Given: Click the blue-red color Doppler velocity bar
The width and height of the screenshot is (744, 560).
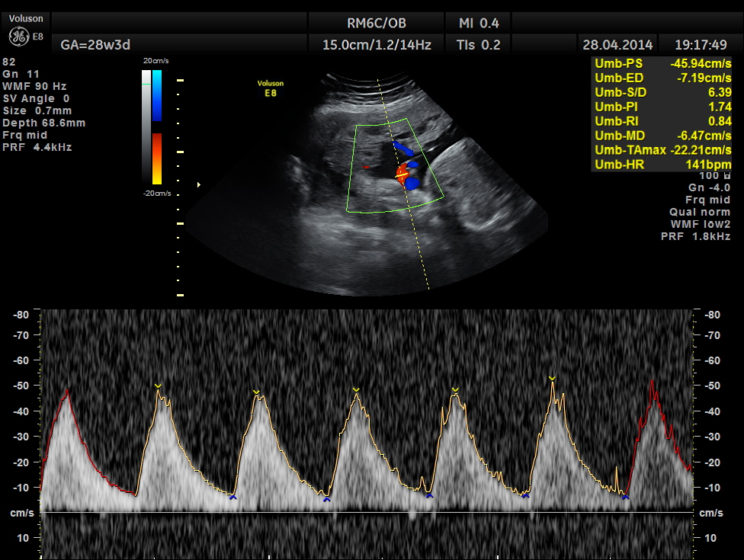Looking at the screenshot, I should [156, 126].
